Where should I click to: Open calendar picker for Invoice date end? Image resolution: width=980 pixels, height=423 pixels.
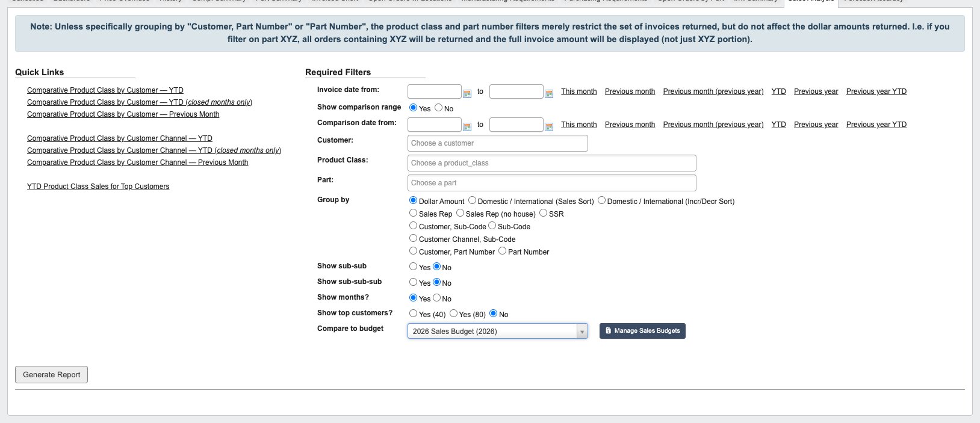point(549,93)
